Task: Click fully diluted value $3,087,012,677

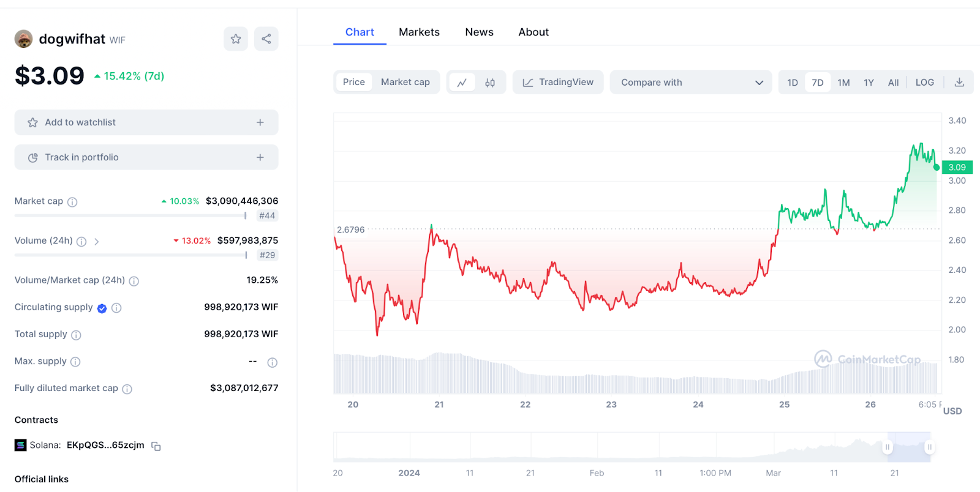Action: click(x=244, y=388)
